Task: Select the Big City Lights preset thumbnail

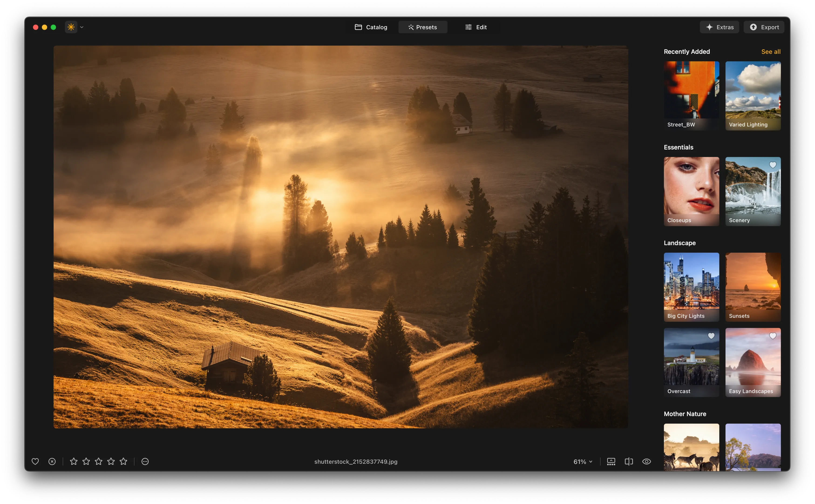Action: tap(691, 287)
